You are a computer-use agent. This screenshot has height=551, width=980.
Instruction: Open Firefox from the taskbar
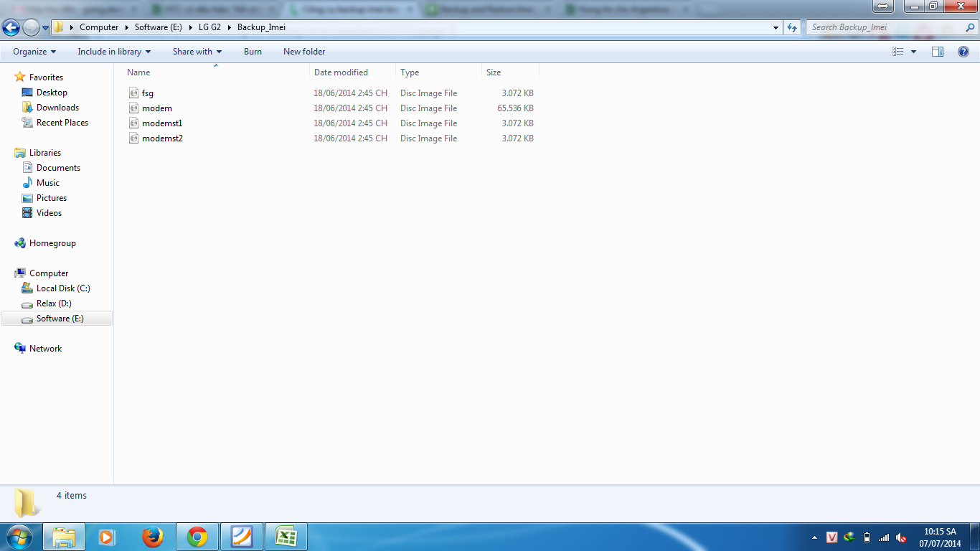tap(152, 537)
